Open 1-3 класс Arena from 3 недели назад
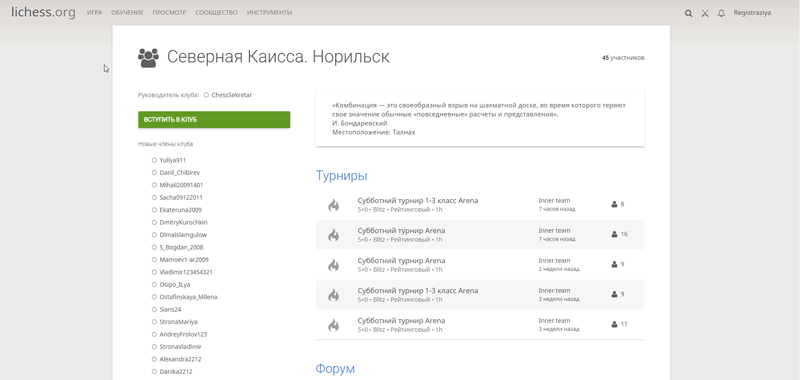This screenshot has width=800, height=380. (418, 291)
